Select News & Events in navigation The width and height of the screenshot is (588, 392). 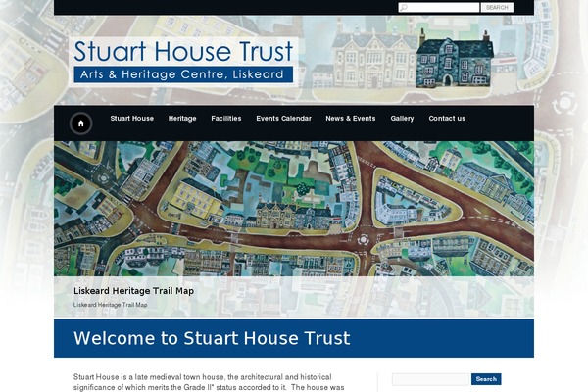(350, 119)
